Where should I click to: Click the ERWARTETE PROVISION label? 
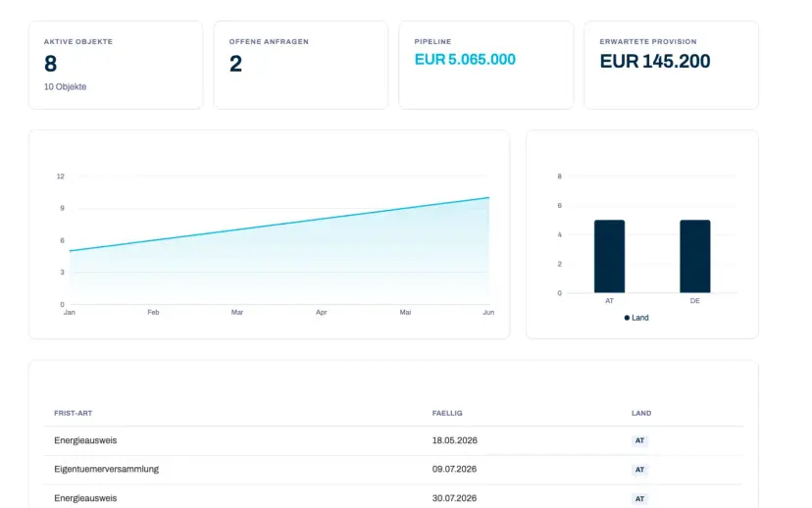click(x=648, y=41)
